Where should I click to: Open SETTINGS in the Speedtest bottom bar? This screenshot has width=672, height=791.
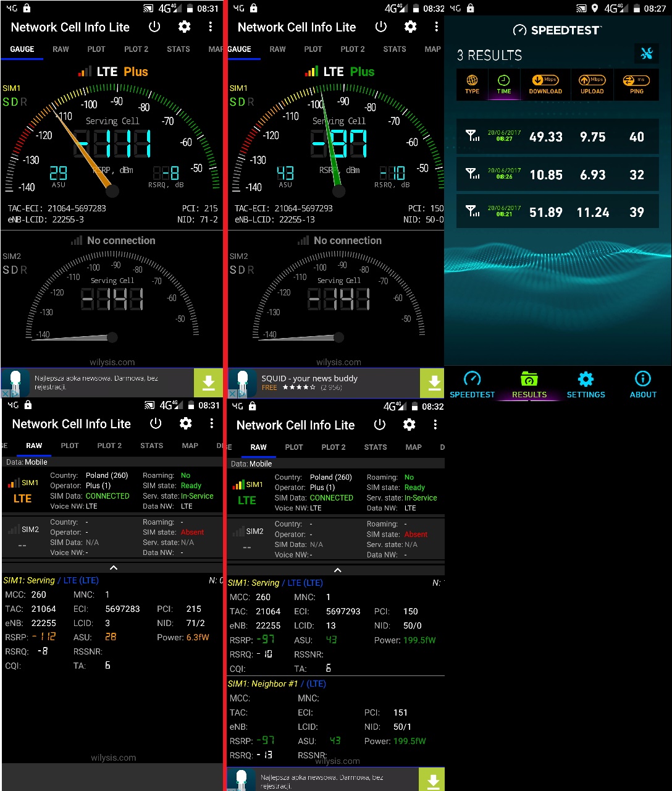(x=586, y=385)
